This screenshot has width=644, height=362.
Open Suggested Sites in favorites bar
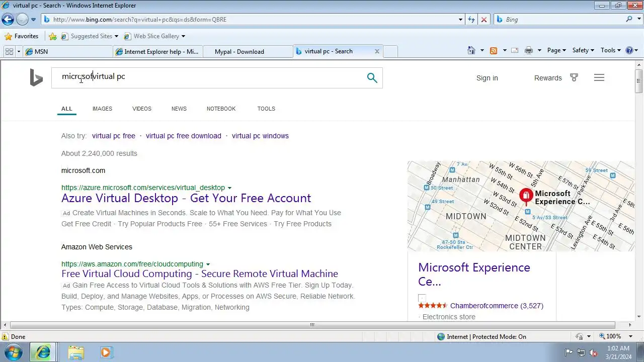[89, 36]
